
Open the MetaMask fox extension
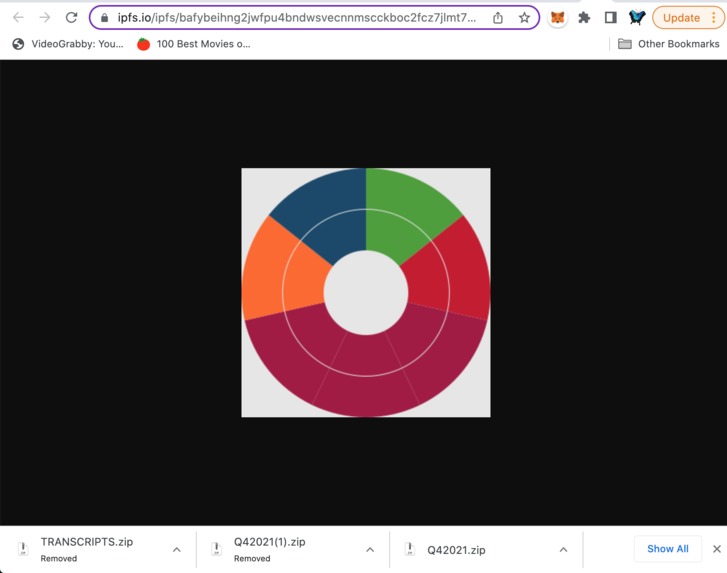[557, 18]
